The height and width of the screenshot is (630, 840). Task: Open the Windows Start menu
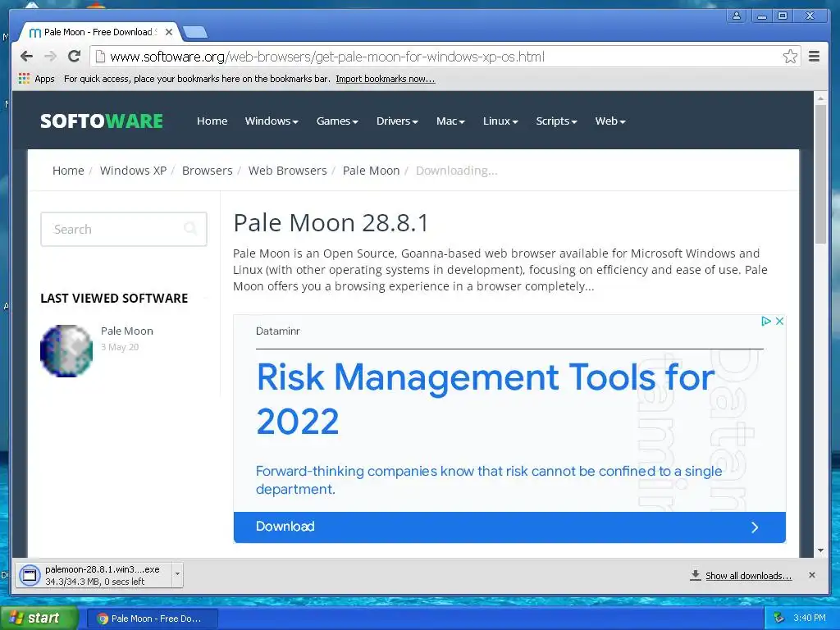pyautogui.click(x=39, y=619)
